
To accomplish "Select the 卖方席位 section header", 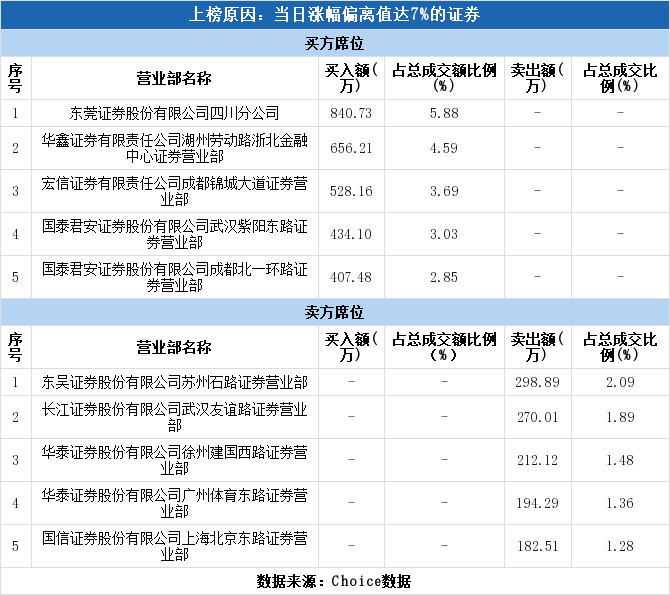I will (x=335, y=312).
